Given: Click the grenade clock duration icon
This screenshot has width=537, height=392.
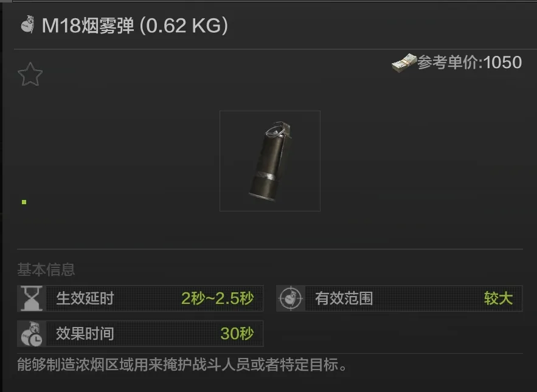Looking at the screenshot, I should (32, 334).
